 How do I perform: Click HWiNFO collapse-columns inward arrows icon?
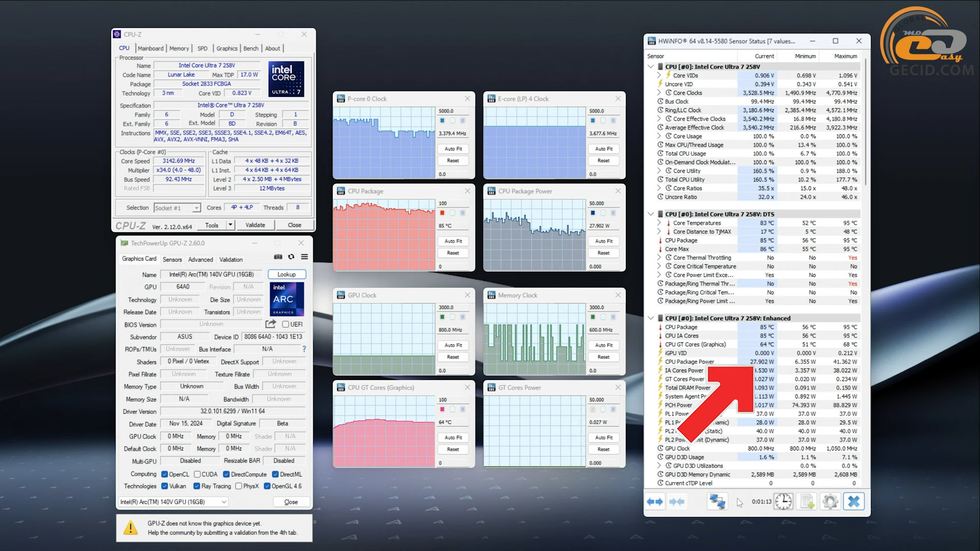(677, 502)
